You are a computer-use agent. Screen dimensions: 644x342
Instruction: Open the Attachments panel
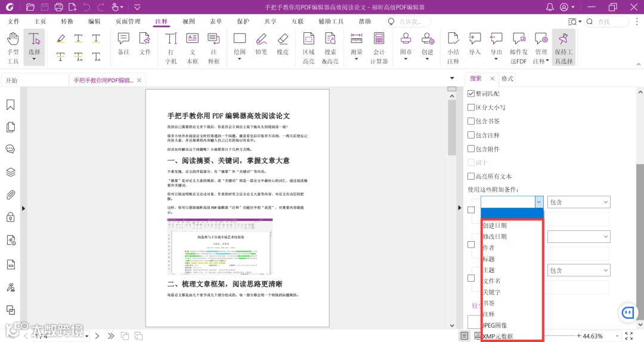click(11, 195)
